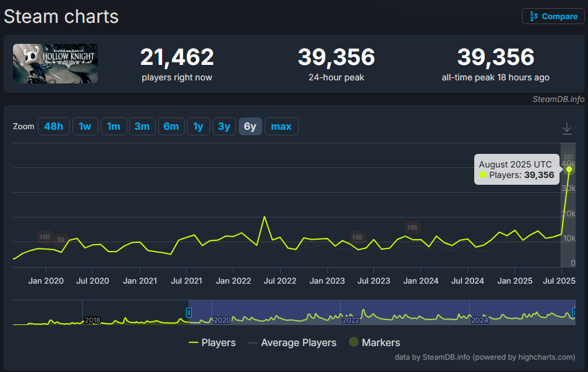
Task: Open the chart download menu icon
Action: (566, 128)
